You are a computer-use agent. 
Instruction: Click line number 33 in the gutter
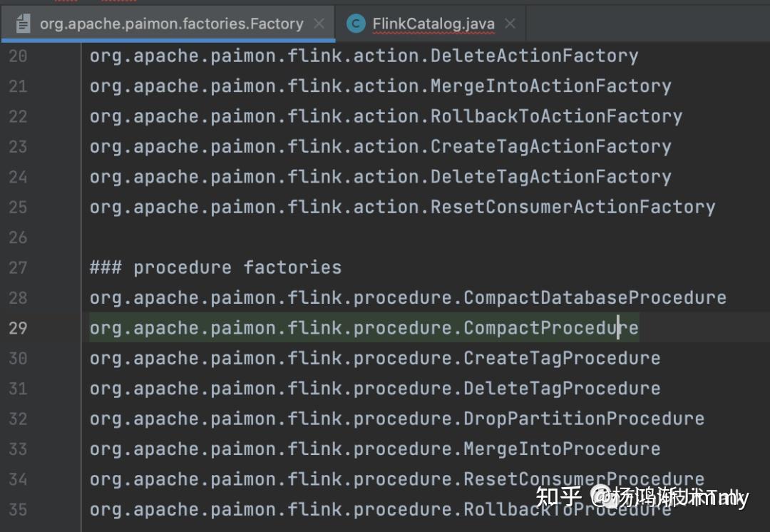(18, 449)
